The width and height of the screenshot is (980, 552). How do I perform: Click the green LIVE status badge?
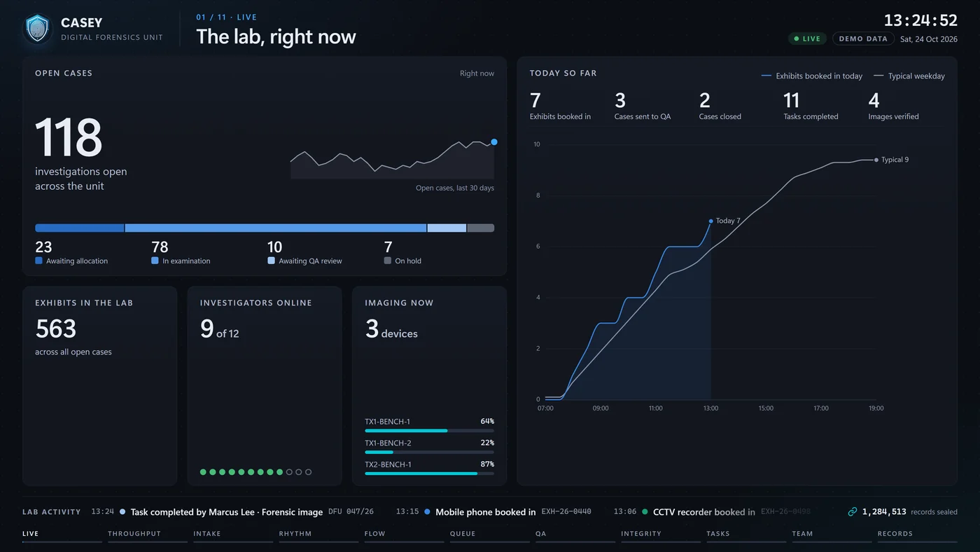[x=807, y=39]
